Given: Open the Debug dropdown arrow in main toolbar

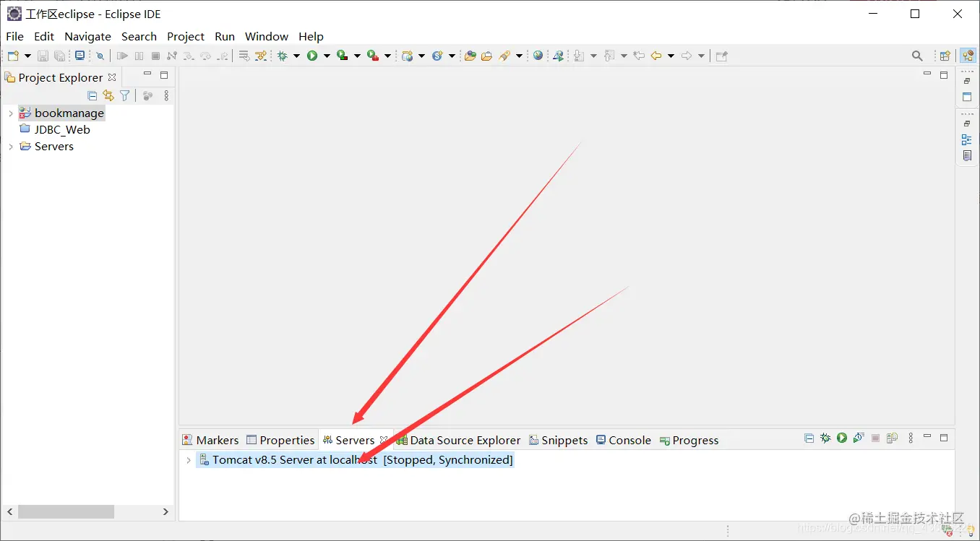Looking at the screenshot, I should [296, 56].
